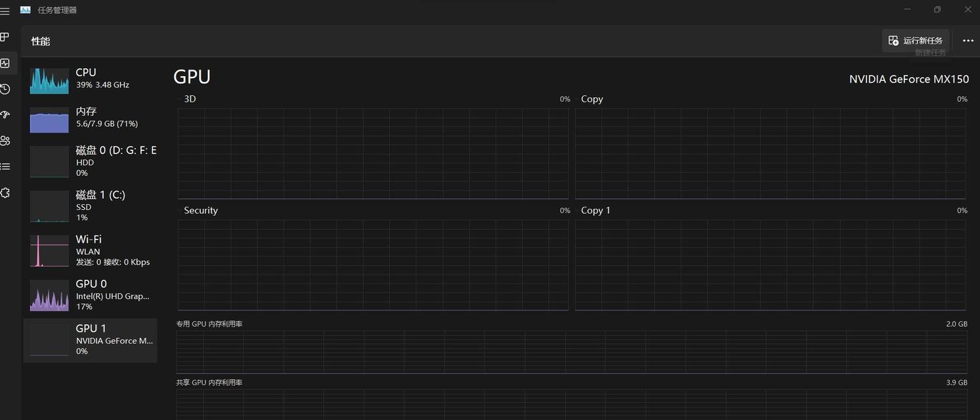Click the GPU 0 usage mini graph thumbnail
The image size is (980, 420).
(x=49, y=295)
